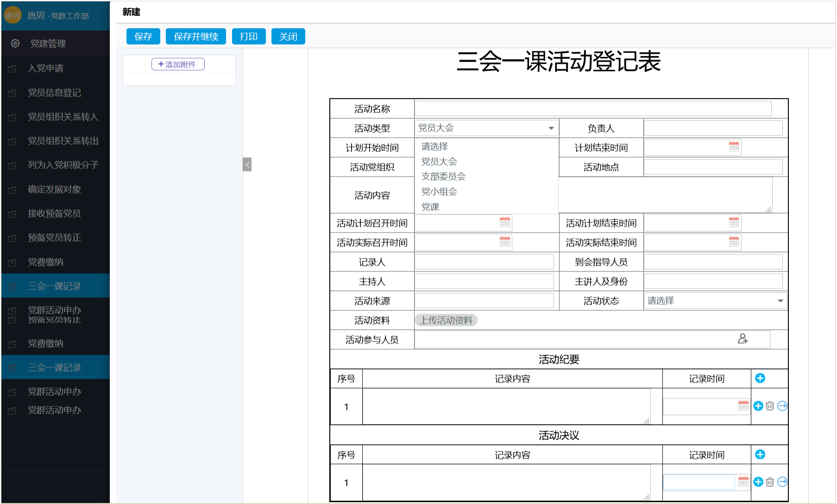Click the 添加附件 button

[178, 64]
